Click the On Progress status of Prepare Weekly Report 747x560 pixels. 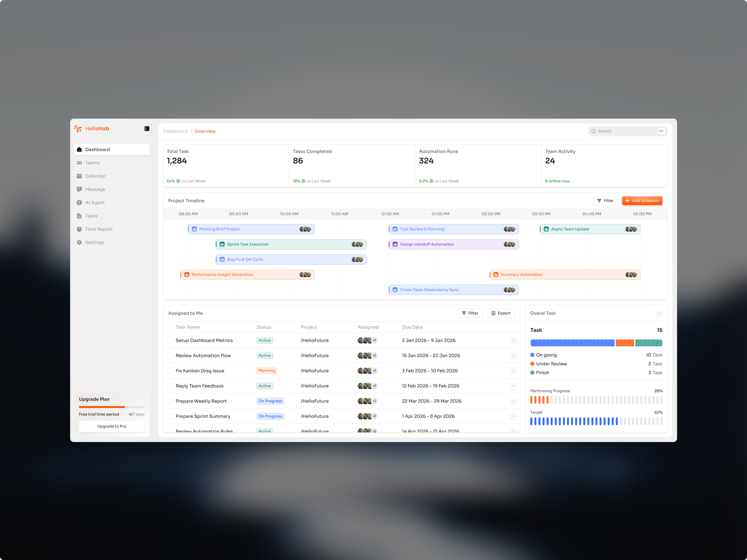pyautogui.click(x=270, y=401)
